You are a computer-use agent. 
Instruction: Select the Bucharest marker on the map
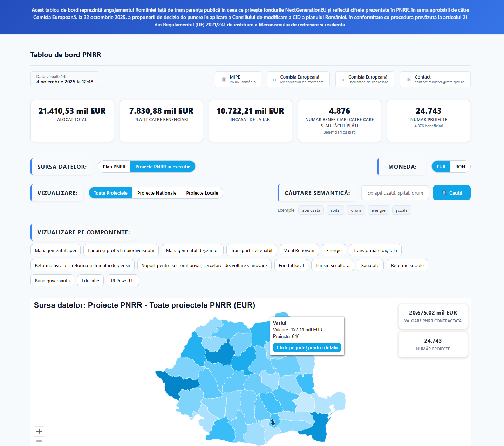tap(273, 422)
